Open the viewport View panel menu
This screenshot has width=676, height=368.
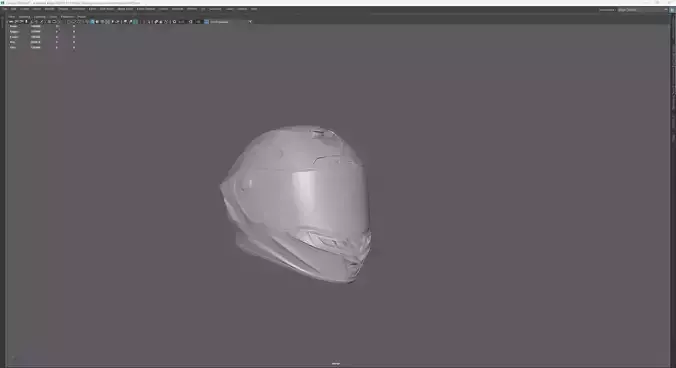point(12,16)
